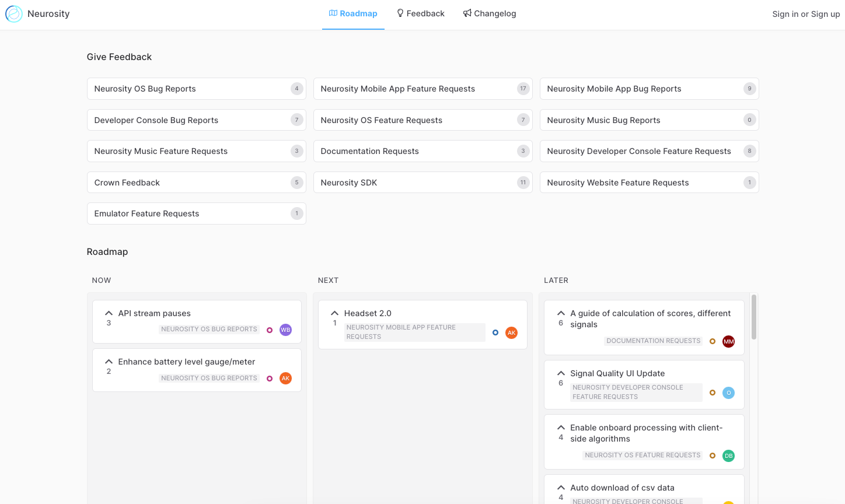The width and height of the screenshot is (845, 504).
Task: Click Documentation Requests tag on scores guide card
Action: [653, 341]
